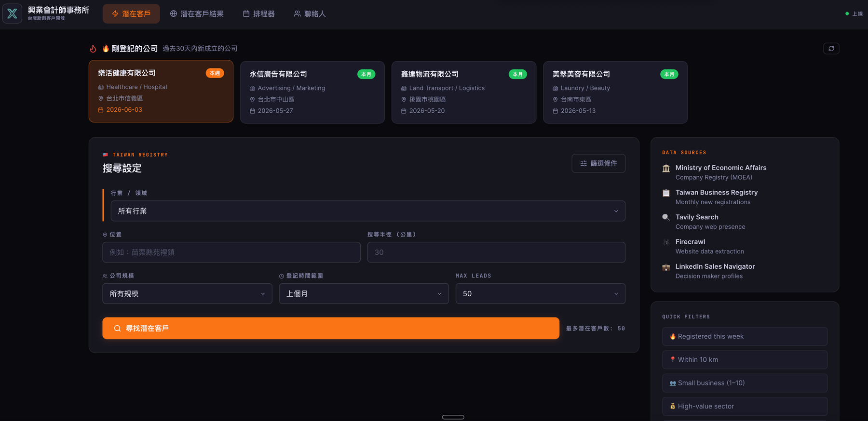
Task: Click Decision maker profiles text
Action: tap(709, 276)
